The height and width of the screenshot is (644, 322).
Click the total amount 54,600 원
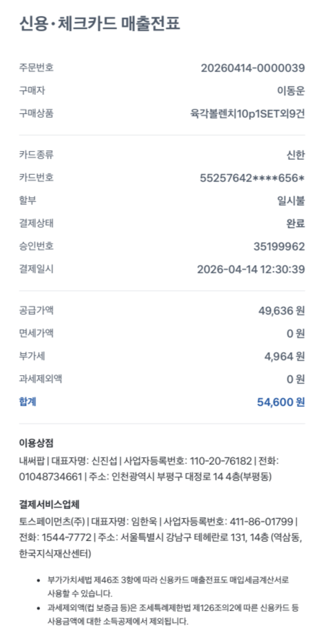click(x=281, y=402)
